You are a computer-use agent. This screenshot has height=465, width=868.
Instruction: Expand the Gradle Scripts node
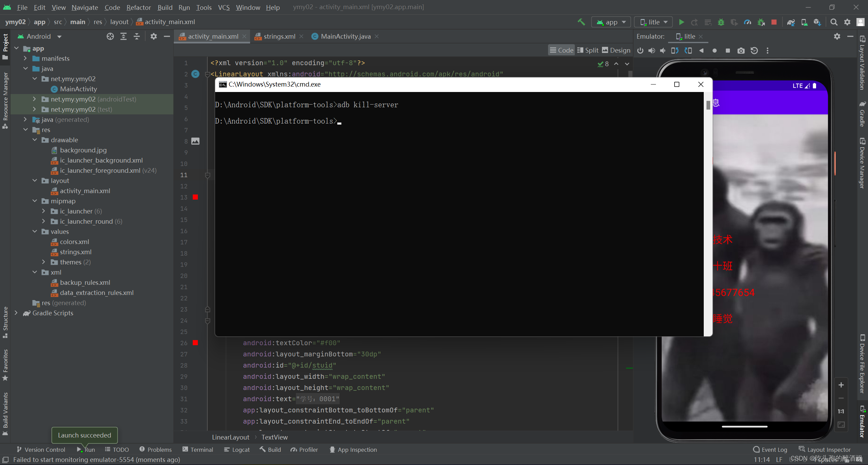click(x=16, y=313)
